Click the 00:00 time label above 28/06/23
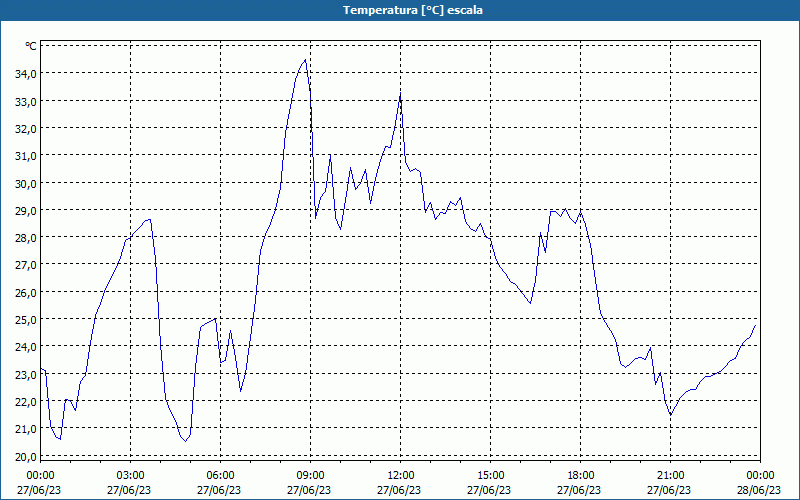The height and width of the screenshot is (500, 800). 760,476
